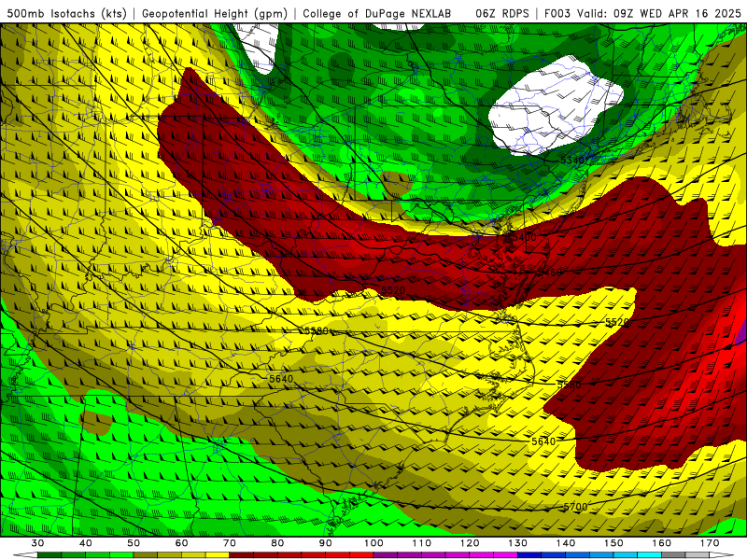Image resolution: width=747 pixels, height=560 pixels.
Task: Click the bright yellow swatch just before 70
Action: (x=218, y=555)
